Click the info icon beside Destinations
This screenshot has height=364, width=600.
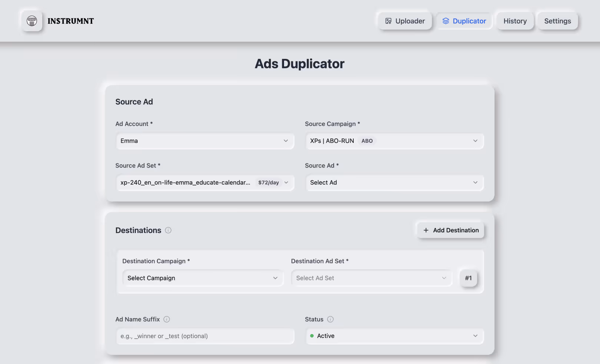(168, 230)
